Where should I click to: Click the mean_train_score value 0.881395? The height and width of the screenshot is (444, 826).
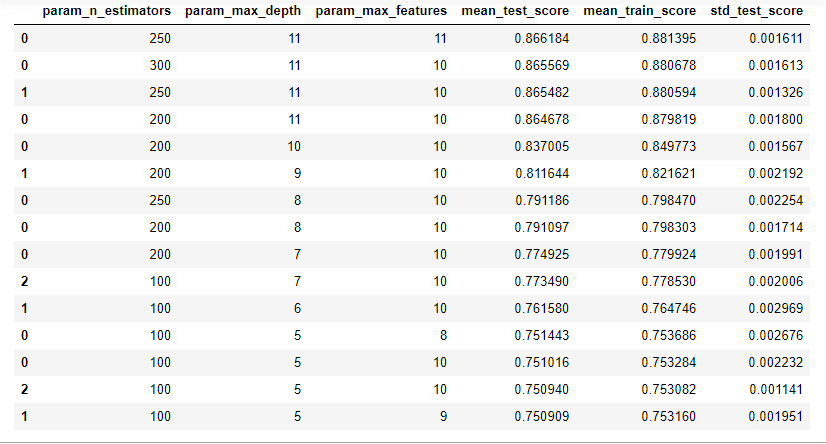coord(669,39)
